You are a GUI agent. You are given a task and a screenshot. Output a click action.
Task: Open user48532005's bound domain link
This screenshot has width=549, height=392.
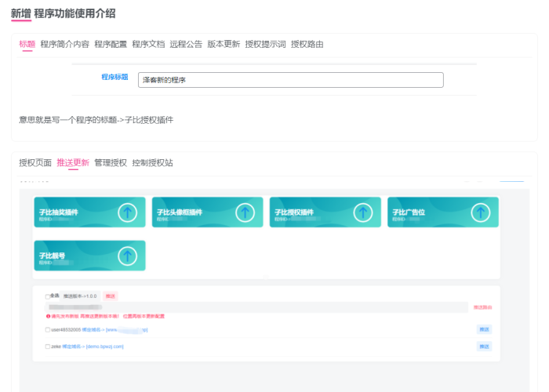[x=115, y=330]
